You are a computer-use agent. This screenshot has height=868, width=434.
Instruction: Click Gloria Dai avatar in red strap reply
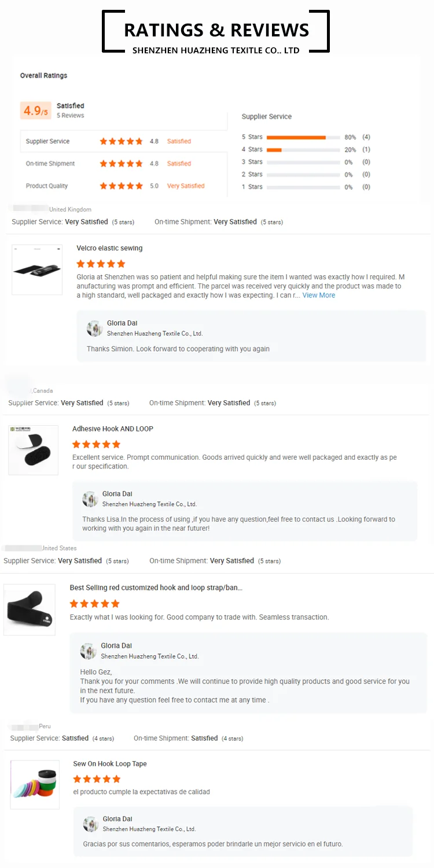point(89,651)
